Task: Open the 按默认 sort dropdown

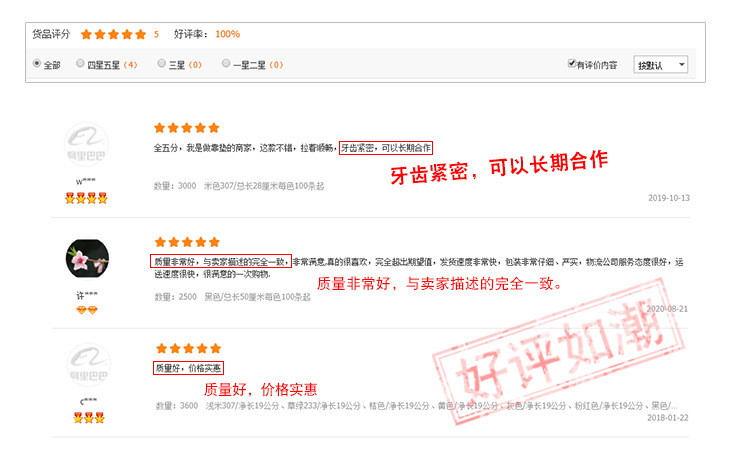Action: pyautogui.click(x=661, y=65)
